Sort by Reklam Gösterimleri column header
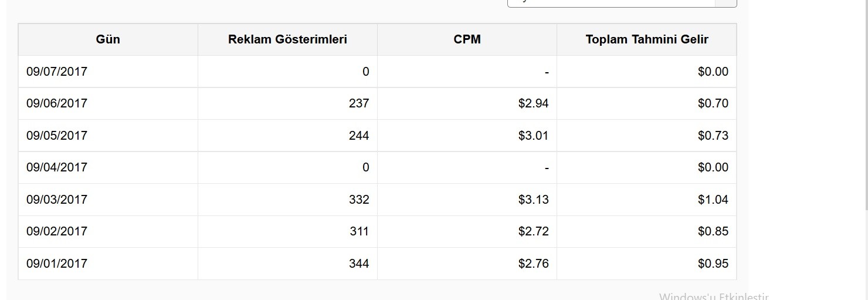 click(287, 39)
